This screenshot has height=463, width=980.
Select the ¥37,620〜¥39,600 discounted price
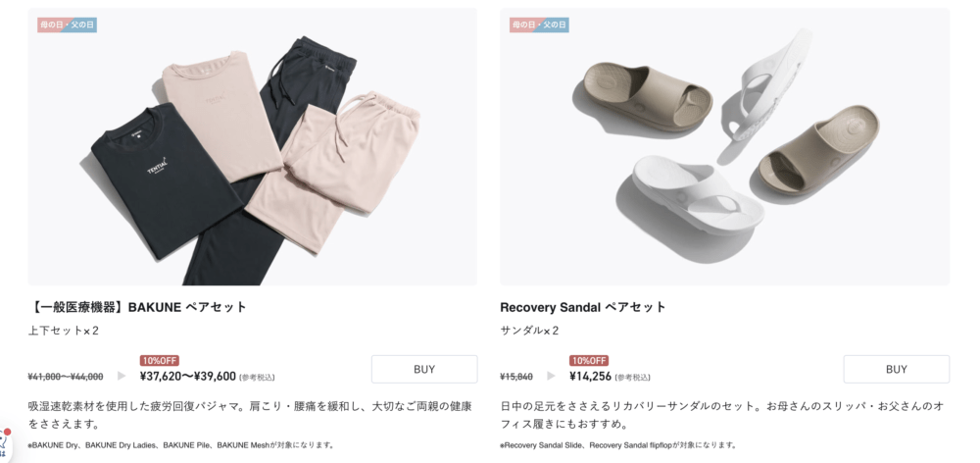(187, 376)
